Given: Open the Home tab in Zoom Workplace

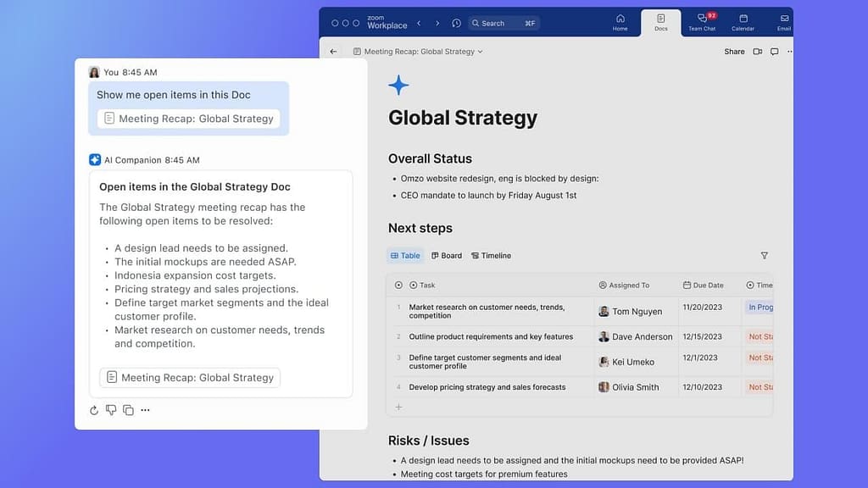Looking at the screenshot, I should point(620,22).
